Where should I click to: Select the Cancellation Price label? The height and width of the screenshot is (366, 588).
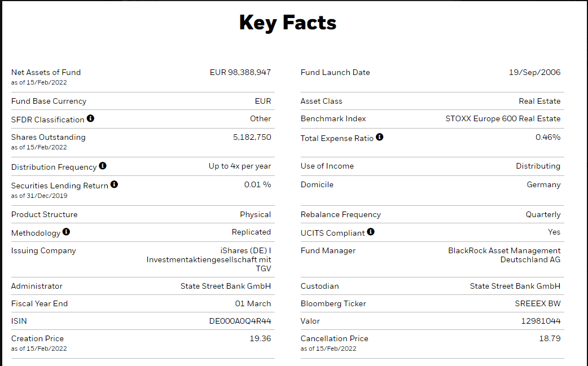[335, 338]
